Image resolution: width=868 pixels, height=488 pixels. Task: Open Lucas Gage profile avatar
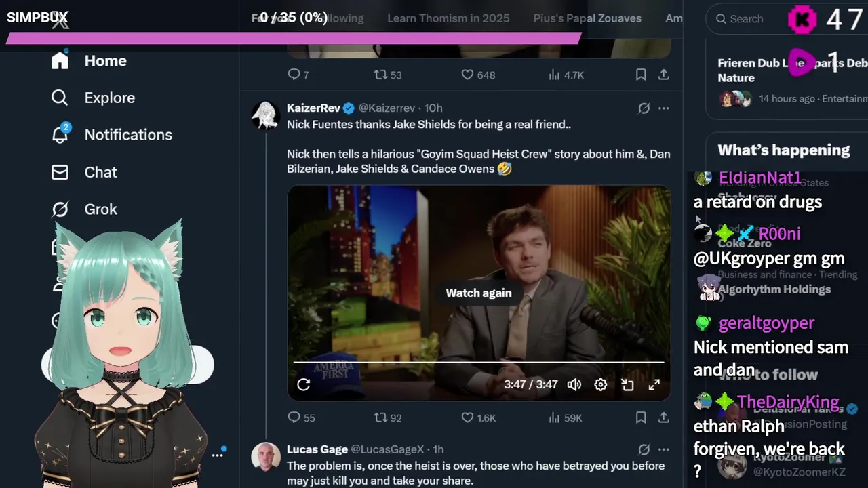(265, 457)
